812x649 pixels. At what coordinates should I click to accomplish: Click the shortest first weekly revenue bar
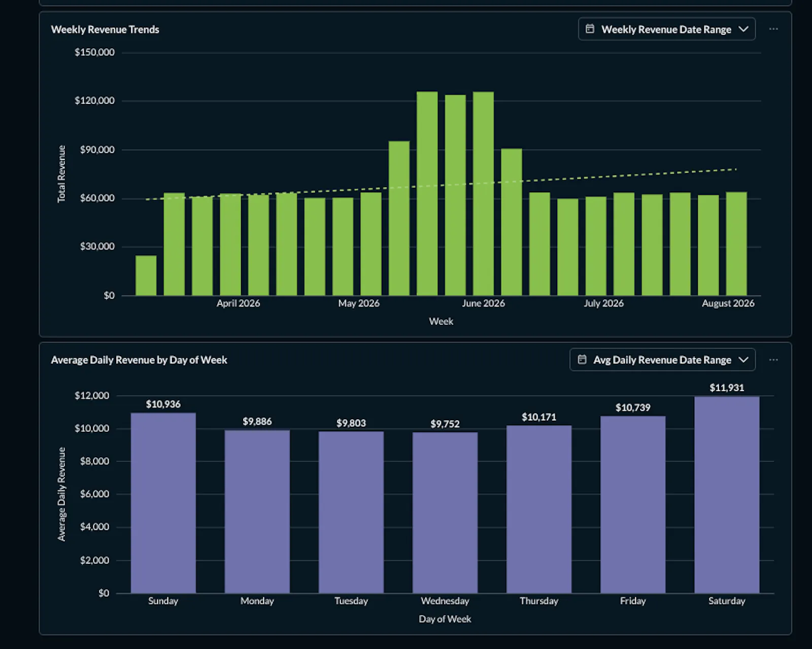146,276
